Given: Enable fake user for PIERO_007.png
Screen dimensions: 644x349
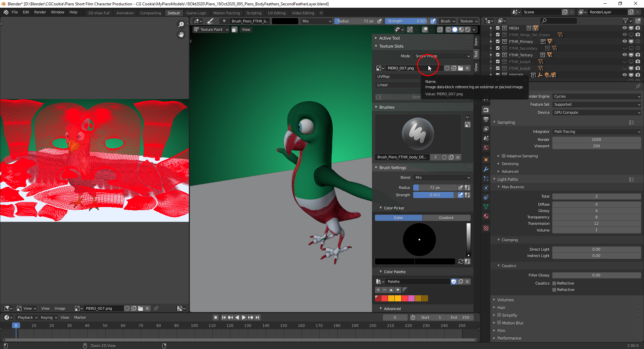Looking at the screenshot, I should pyautogui.click(x=447, y=68).
